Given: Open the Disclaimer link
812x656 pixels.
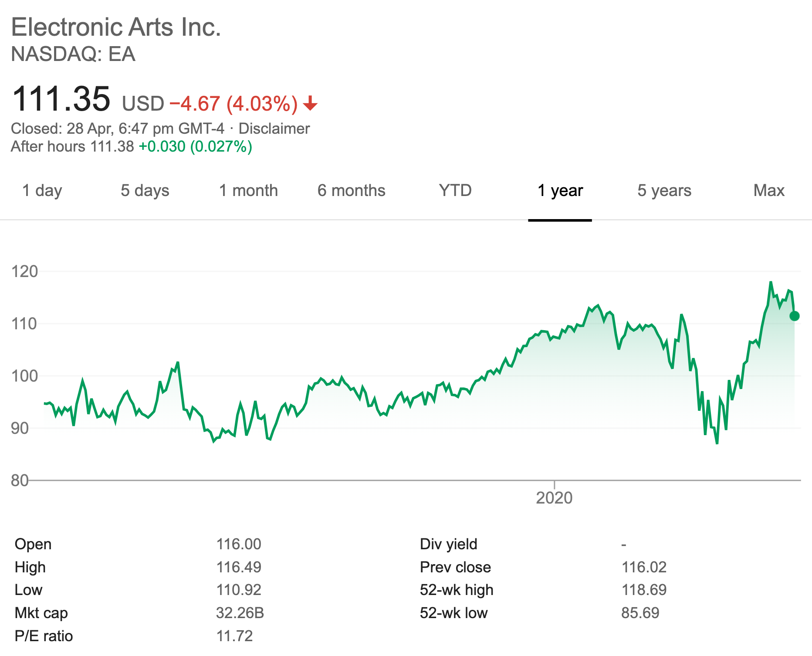Looking at the screenshot, I should 274,129.
